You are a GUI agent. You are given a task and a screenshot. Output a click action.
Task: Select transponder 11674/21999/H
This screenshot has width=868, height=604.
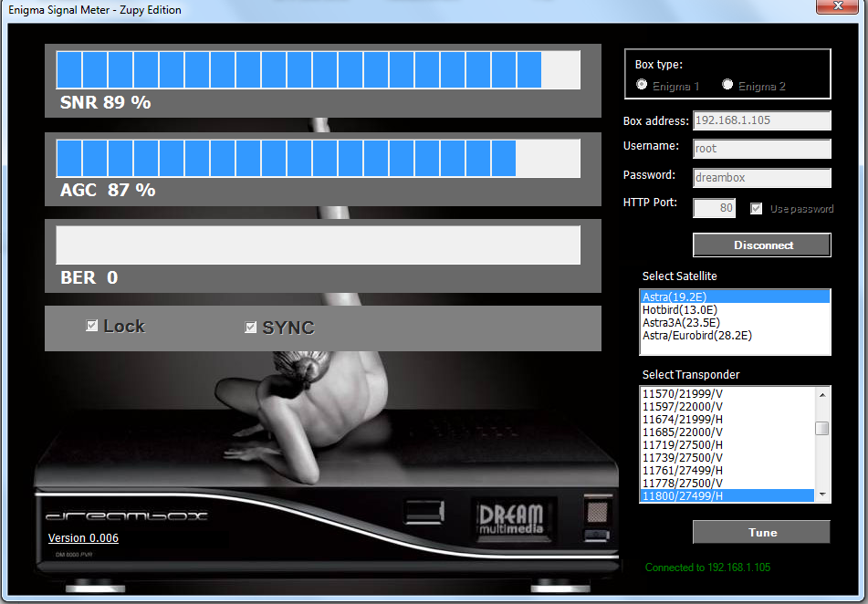727,419
